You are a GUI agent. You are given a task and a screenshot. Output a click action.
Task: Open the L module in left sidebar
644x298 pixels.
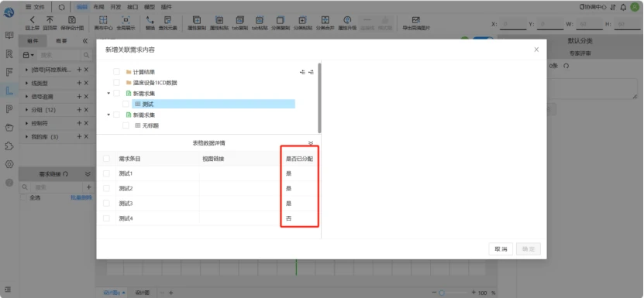pos(9,91)
